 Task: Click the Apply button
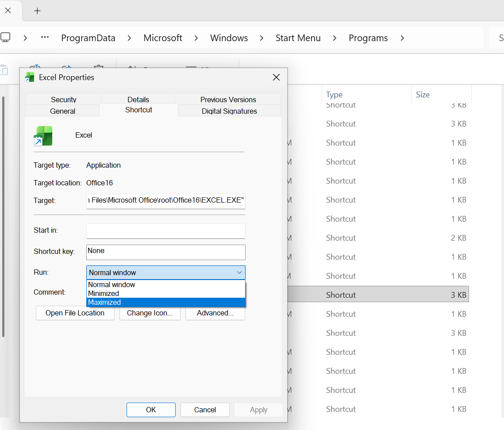tap(259, 410)
